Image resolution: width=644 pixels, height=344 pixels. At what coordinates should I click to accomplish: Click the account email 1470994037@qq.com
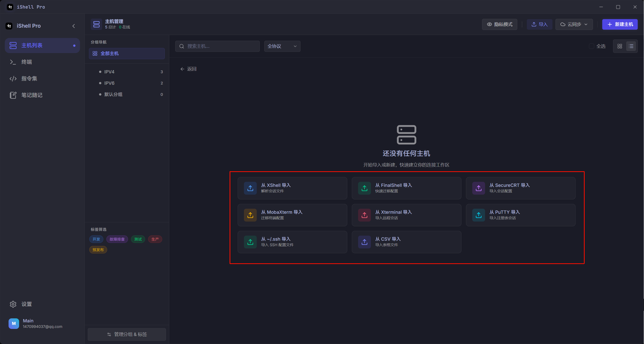pyautogui.click(x=42, y=326)
